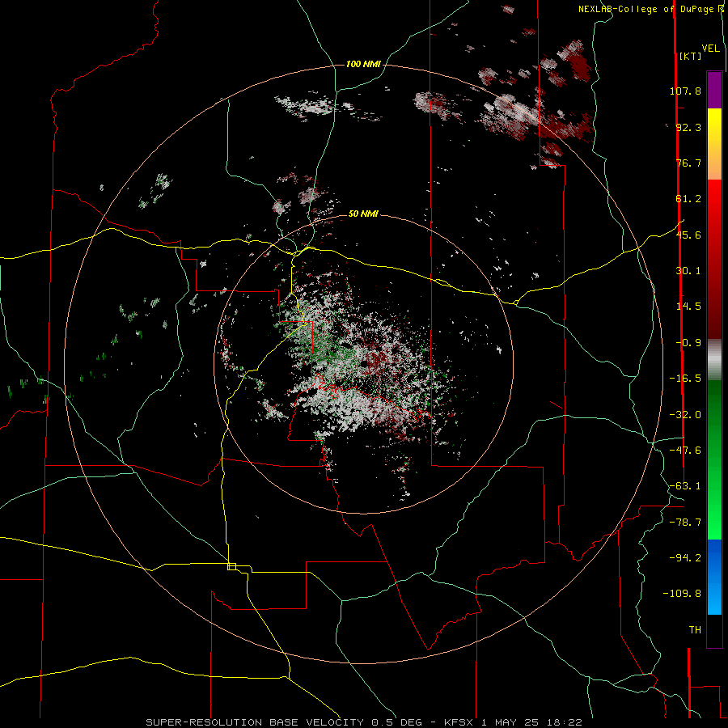Click the -63.1 value on velocity scale
728x728 pixels.
click(x=685, y=486)
